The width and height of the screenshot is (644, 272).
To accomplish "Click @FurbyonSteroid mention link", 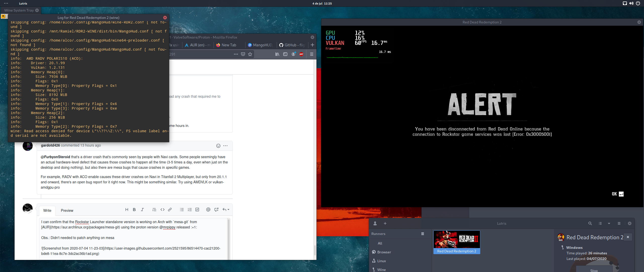I will click(55, 157).
